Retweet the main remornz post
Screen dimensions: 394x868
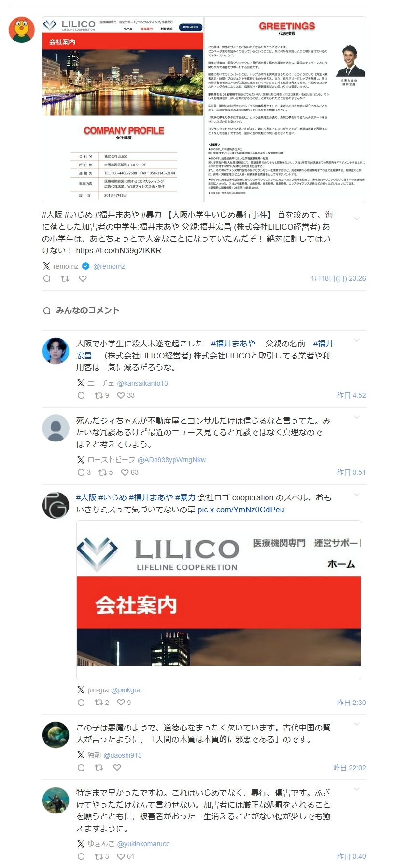click(x=65, y=278)
